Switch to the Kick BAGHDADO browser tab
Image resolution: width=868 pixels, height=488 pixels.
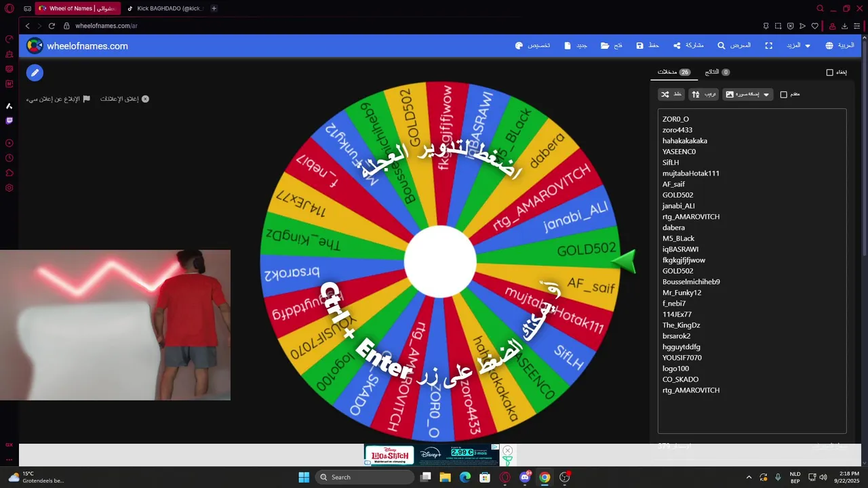(165, 8)
